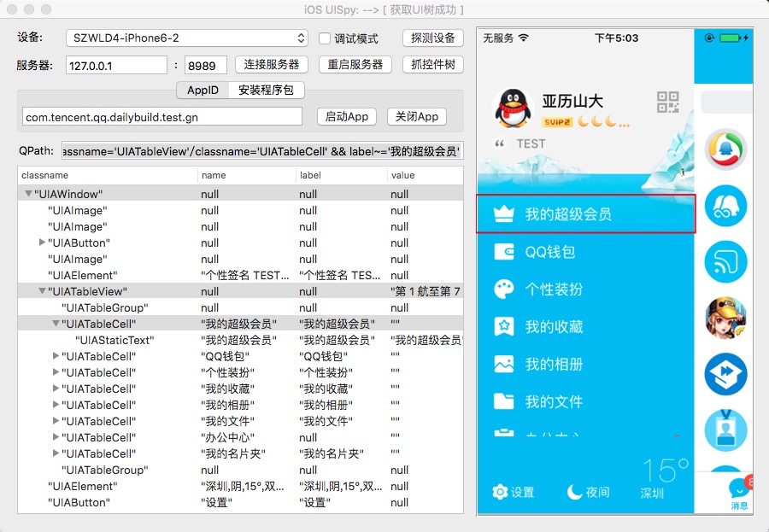Click the 启动App button

[x=347, y=117]
